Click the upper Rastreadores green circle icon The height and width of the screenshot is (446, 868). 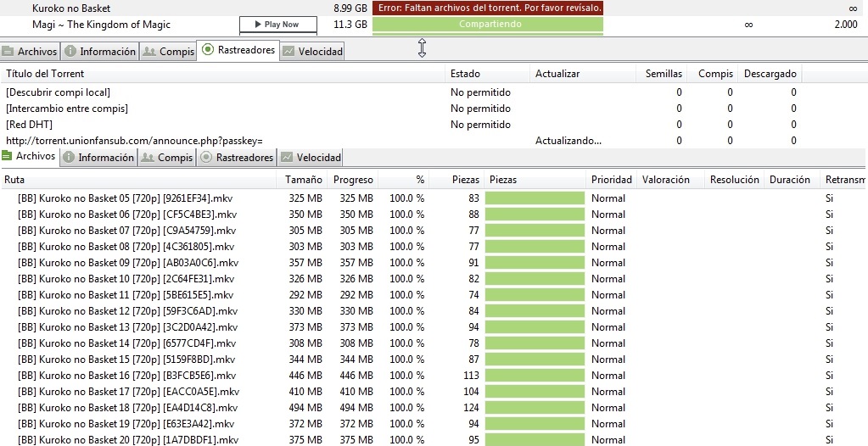pyautogui.click(x=208, y=50)
